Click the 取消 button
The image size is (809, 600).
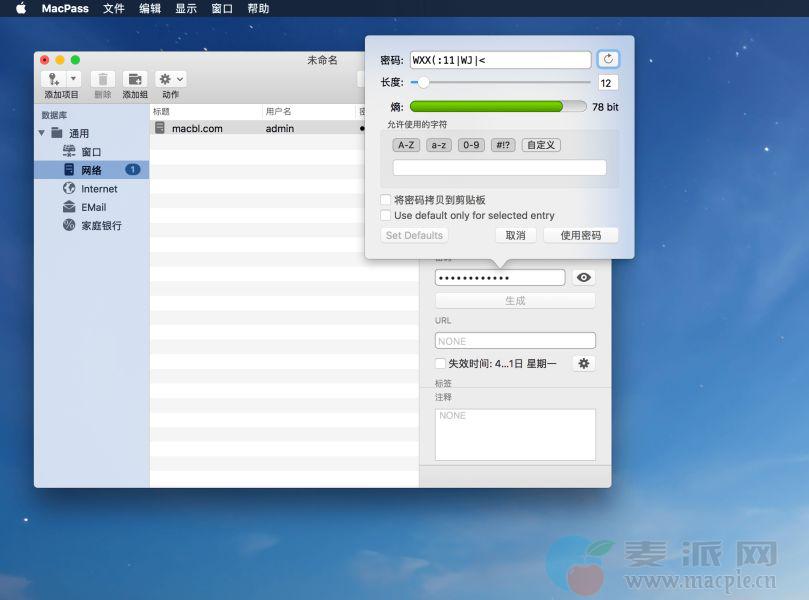click(x=515, y=235)
